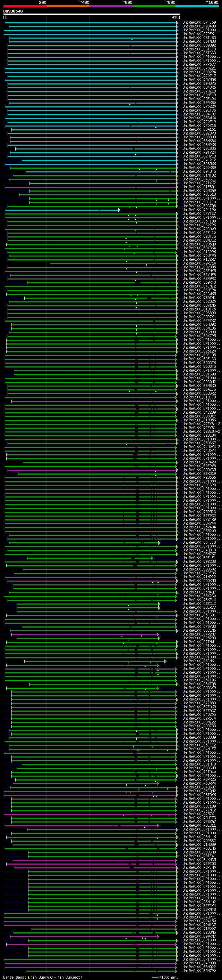Select hit UniRef100_Q5R523
Viewport: 222px width, 980px height.
(x=199, y=512)
